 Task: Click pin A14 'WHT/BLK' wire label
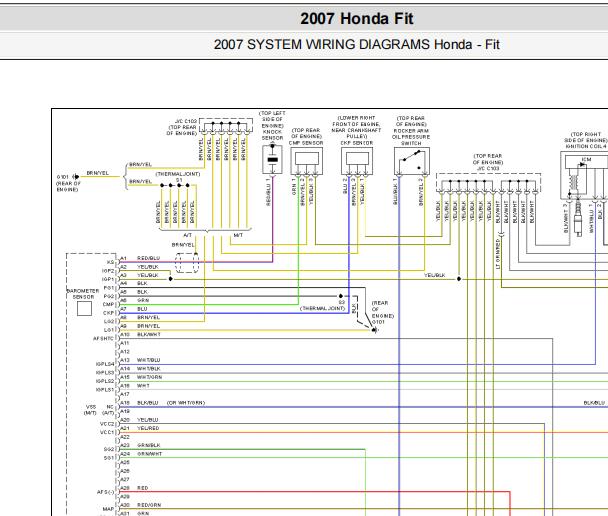click(x=149, y=369)
